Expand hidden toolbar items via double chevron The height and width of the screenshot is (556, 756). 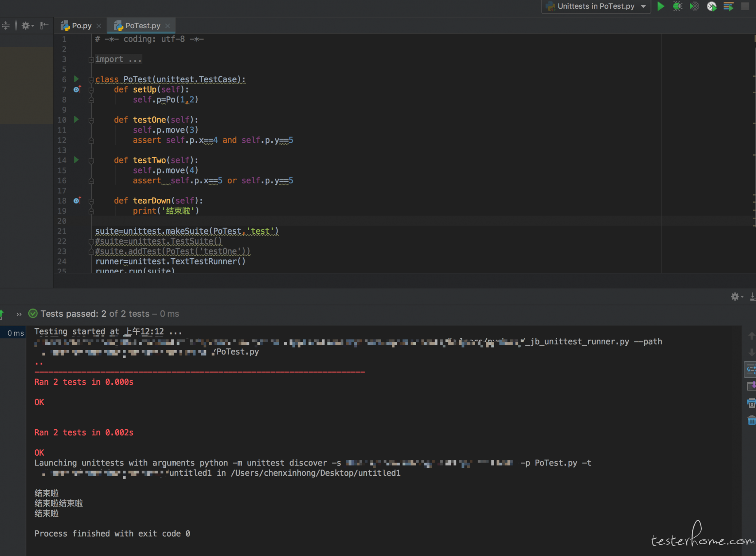(19, 314)
